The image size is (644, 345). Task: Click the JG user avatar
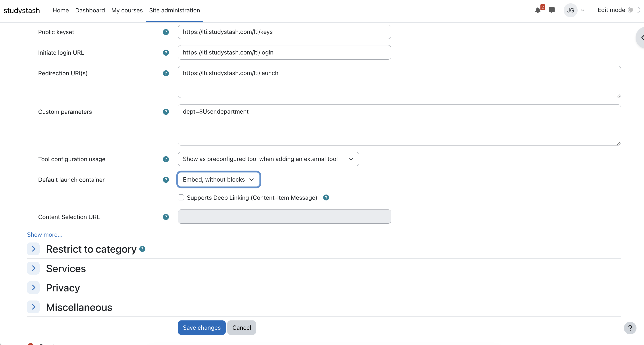[570, 10]
